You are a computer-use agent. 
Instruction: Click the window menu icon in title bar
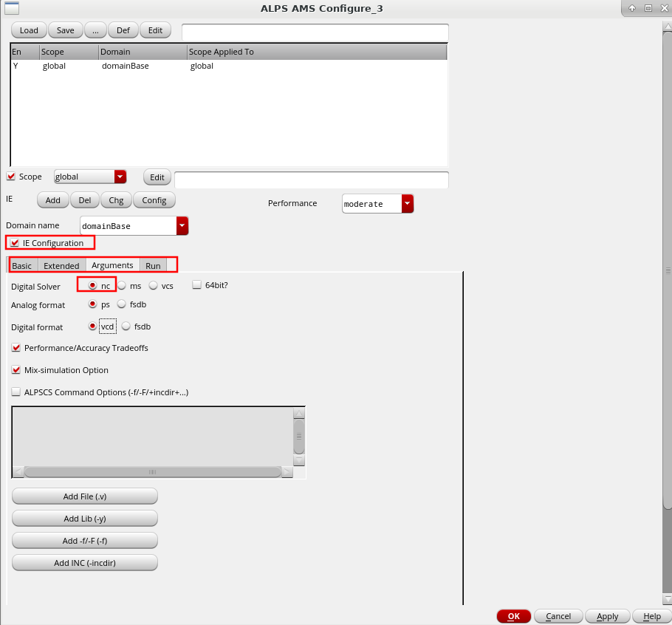coord(12,9)
